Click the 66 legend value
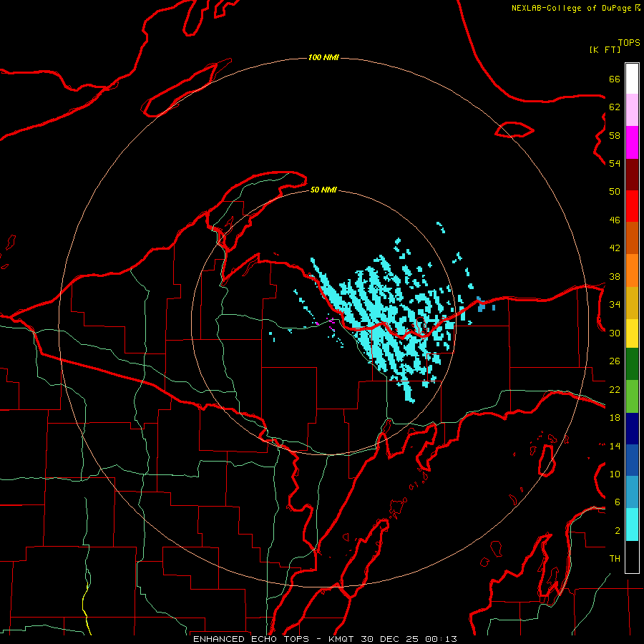The height and width of the screenshot is (644, 644). pyautogui.click(x=615, y=79)
